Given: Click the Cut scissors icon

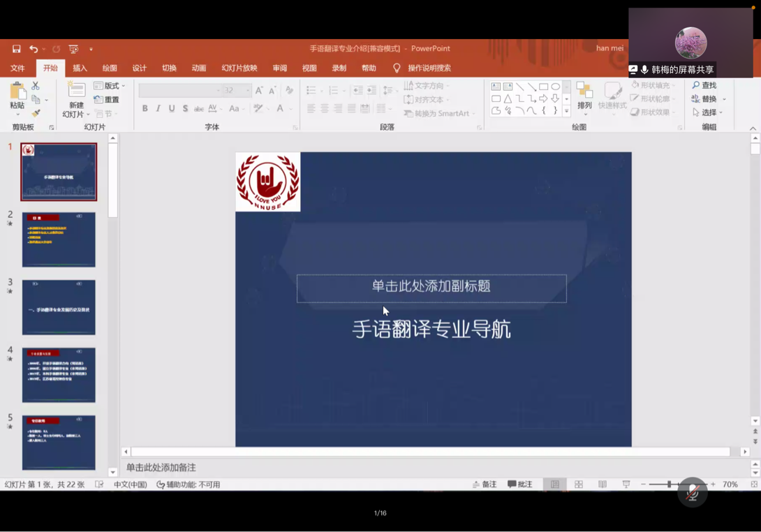Looking at the screenshot, I should point(36,86).
